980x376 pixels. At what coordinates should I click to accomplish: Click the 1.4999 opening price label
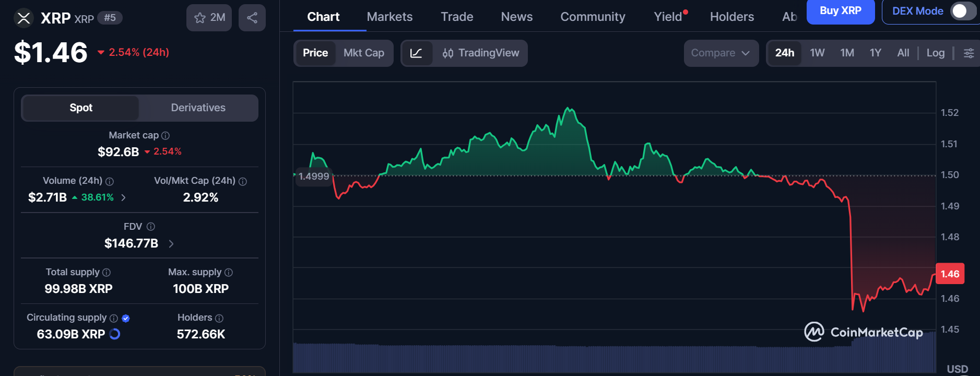tap(314, 177)
